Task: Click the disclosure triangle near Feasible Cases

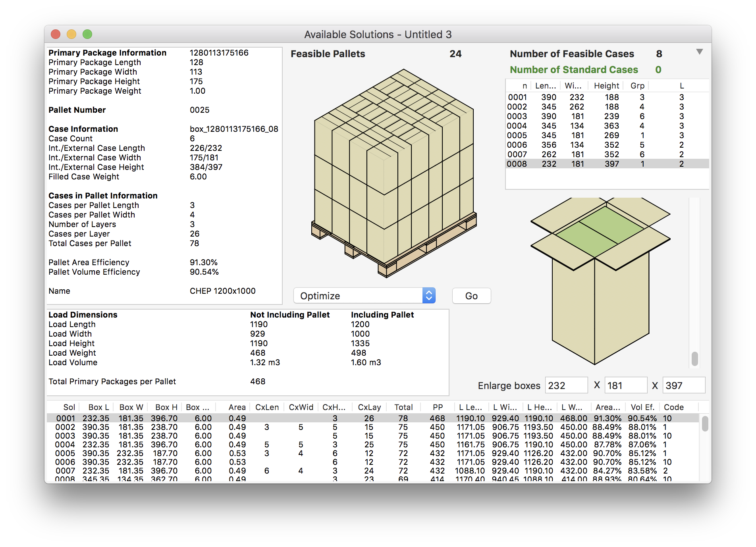Action: point(700,52)
